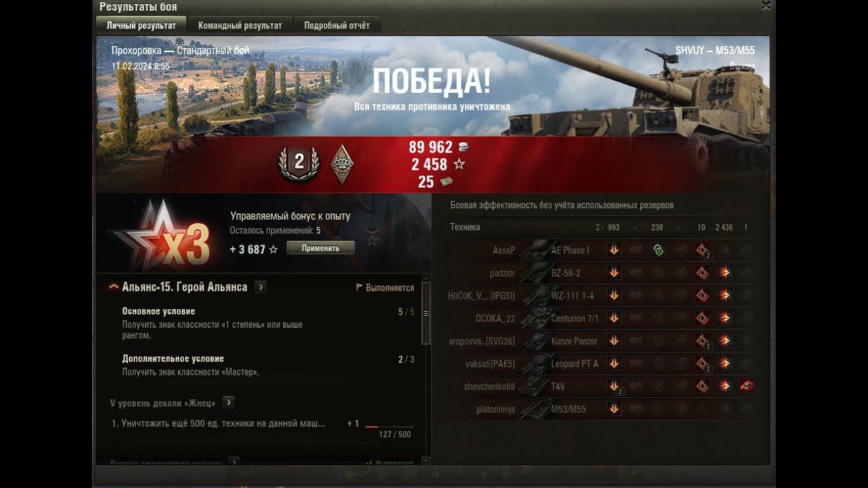This screenshot has height=488, width=868.
Task: Click the Применить bonus button
Action: 320,248
